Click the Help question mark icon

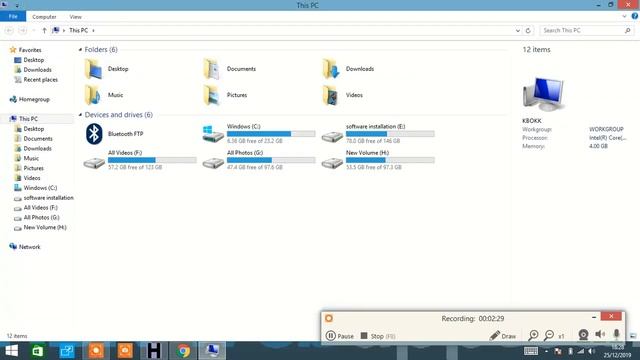tap(635, 16)
